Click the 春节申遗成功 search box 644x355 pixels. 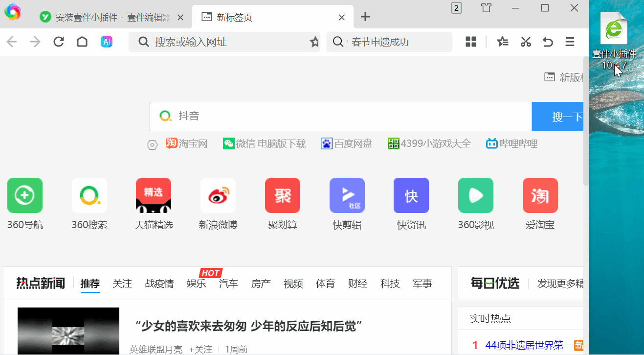click(x=389, y=42)
